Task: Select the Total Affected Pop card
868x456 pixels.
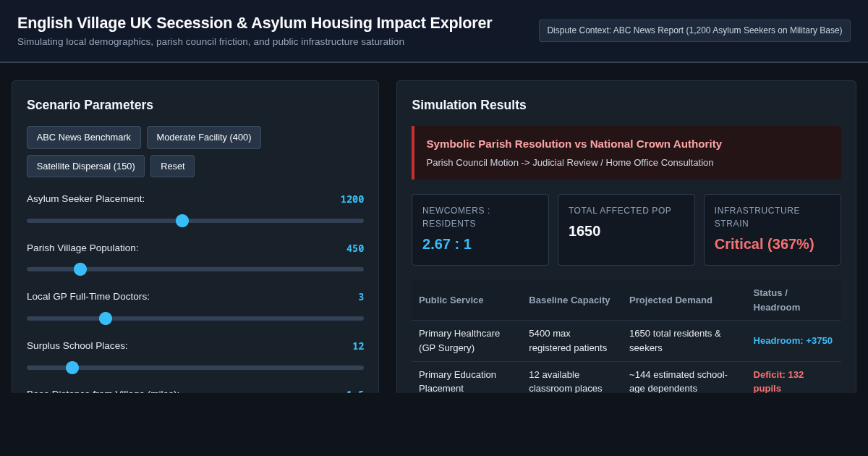Action: coord(626,229)
